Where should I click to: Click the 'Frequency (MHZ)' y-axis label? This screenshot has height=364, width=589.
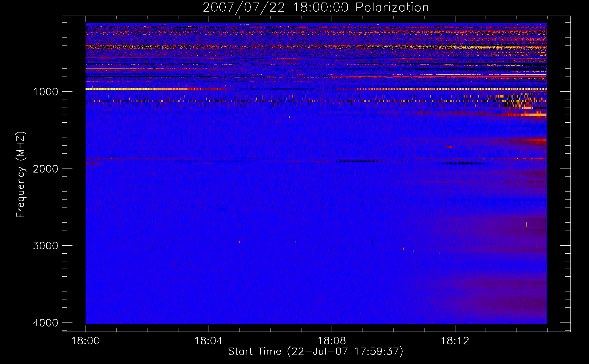(21, 175)
